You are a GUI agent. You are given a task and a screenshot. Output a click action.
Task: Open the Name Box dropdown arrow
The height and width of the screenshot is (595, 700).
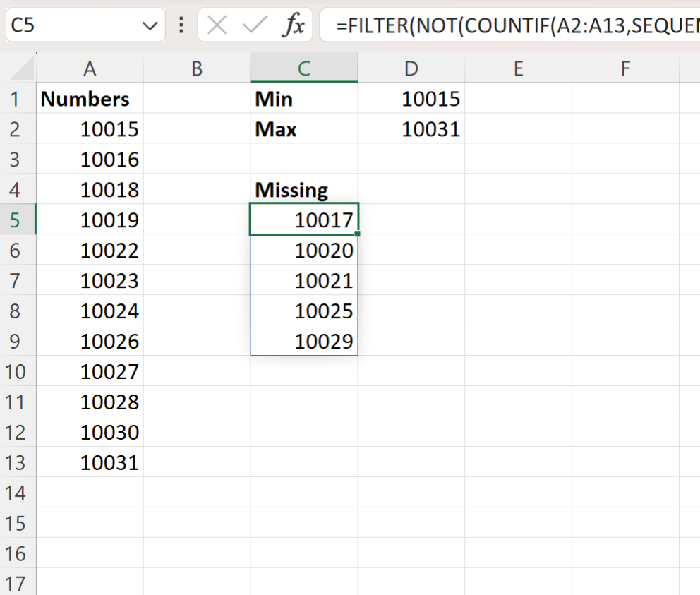tap(150, 27)
